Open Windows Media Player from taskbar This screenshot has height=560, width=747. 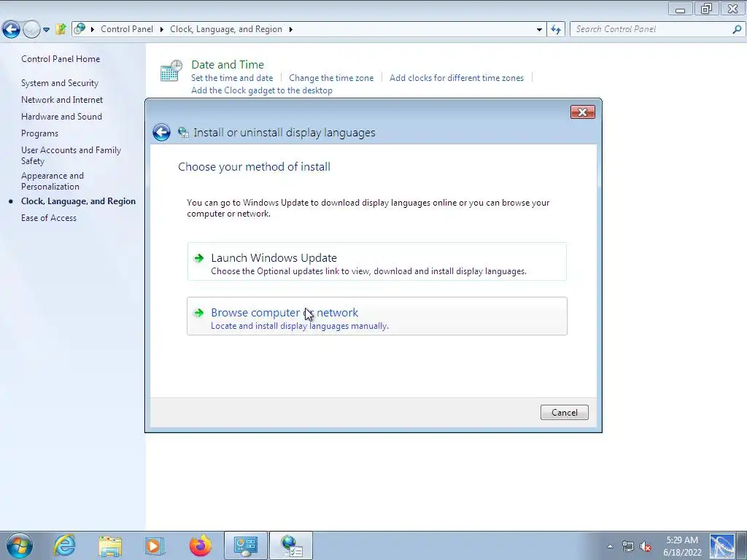tap(154, 545)
